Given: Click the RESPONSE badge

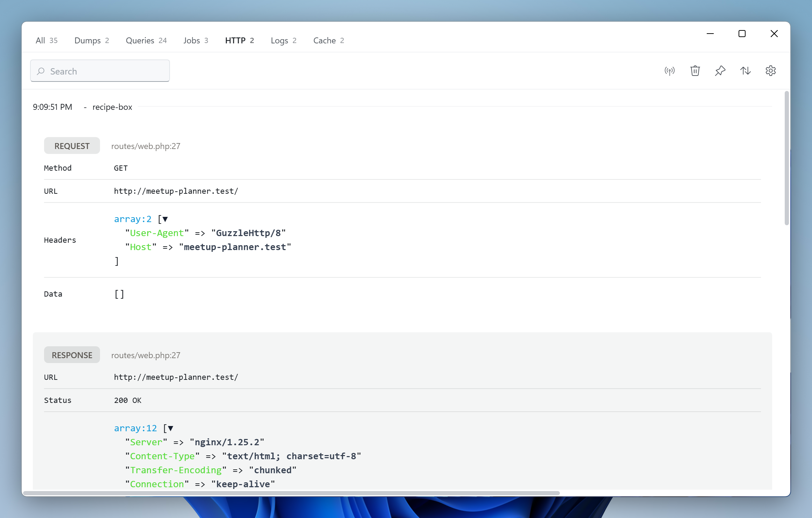Looking at the screenshot, I should coord(72,355).
